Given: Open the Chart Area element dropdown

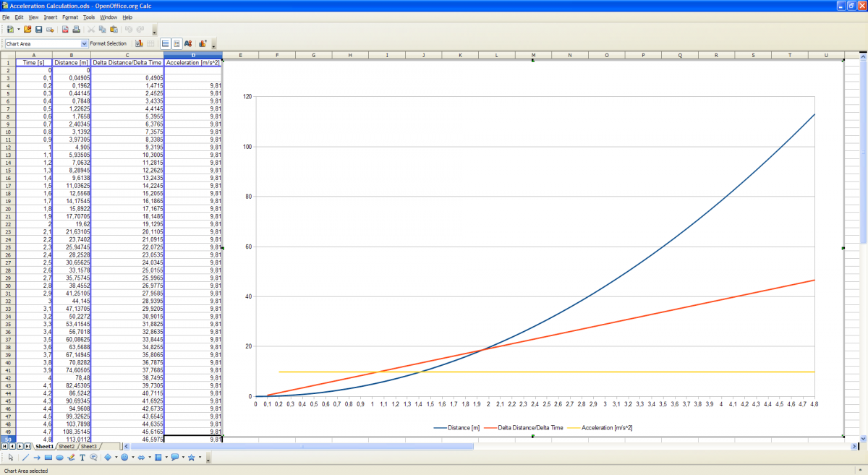Looking at the screenshot, I should pos(85,43).
